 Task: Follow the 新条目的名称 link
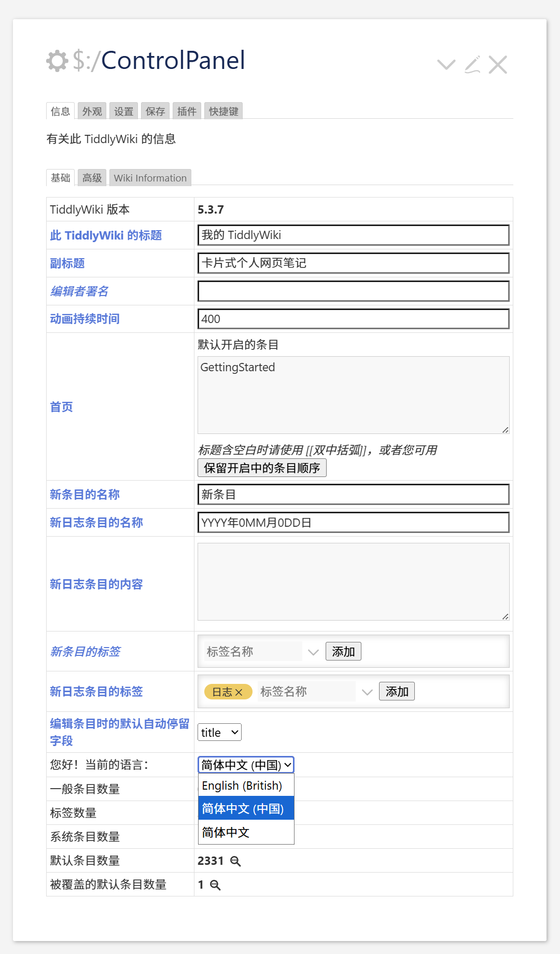pos(85,495)
